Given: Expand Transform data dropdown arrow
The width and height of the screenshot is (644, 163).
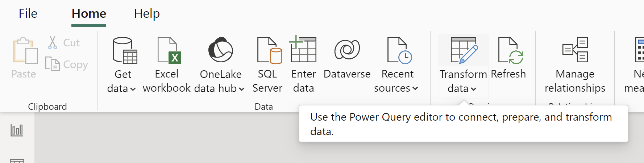Looking at the screenshot, I should coord(473,89).
